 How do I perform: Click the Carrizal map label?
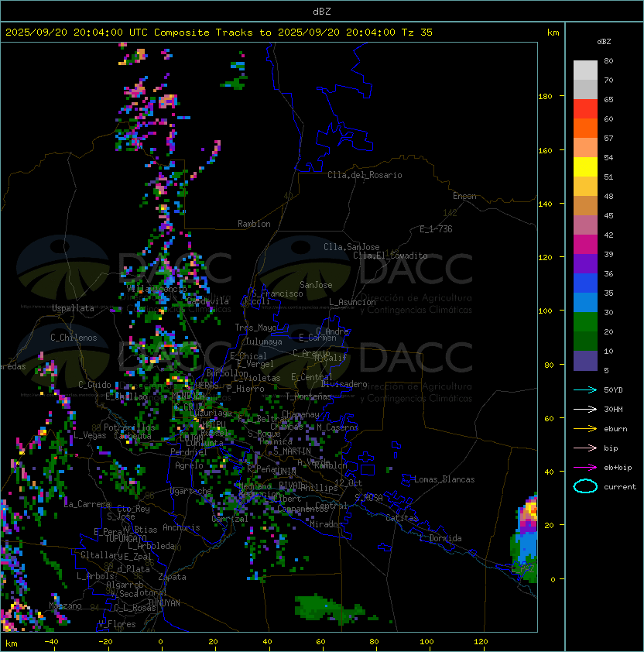click(x=230, y=519)
